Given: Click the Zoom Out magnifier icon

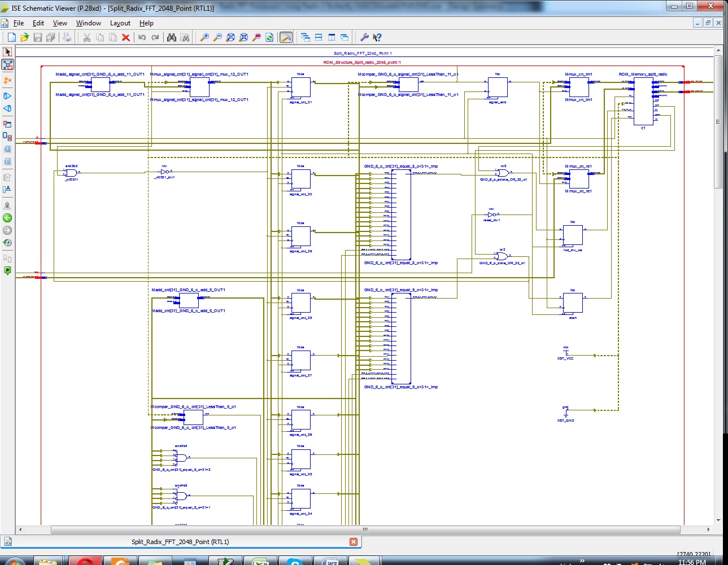Looking at the screenshot, I should tap(217, 37).
